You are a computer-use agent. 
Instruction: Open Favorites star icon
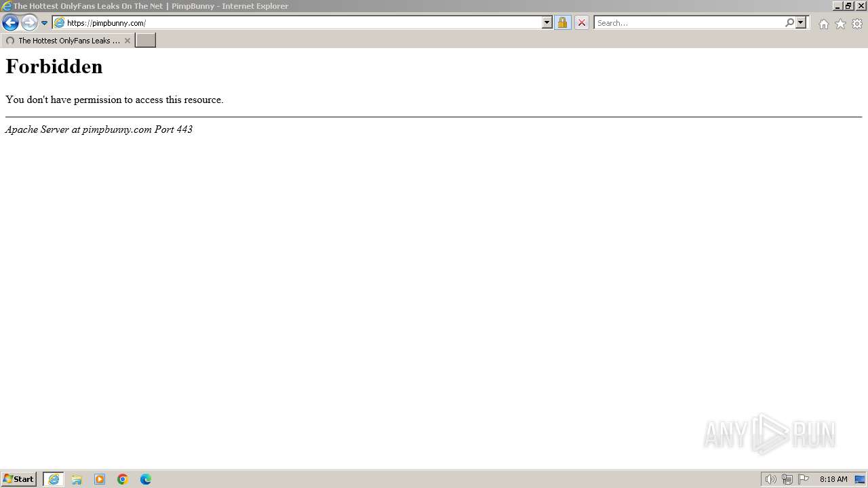coord(840,24)
